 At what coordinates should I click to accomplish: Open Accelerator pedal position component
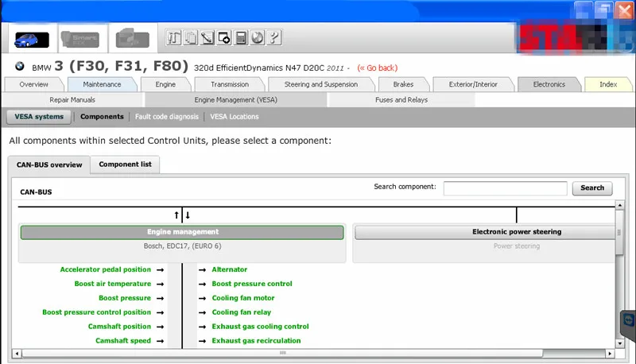105,269
